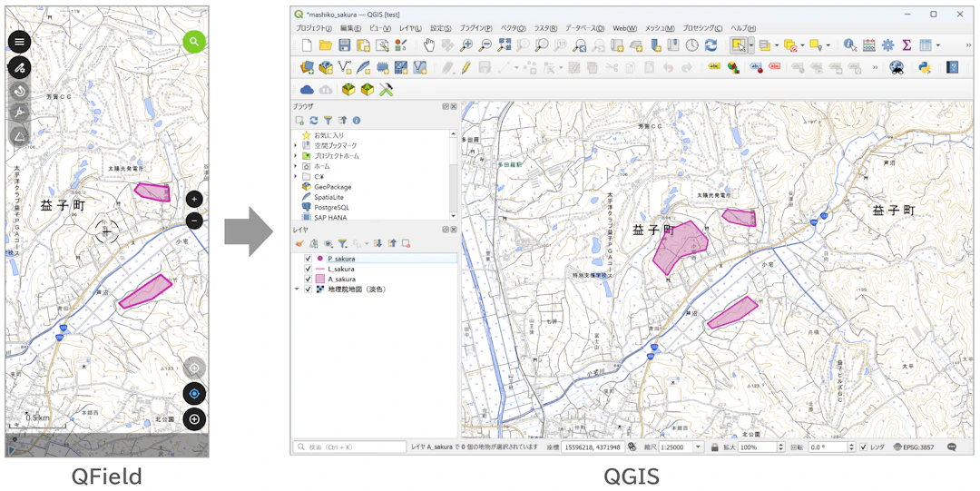Select the Pan Map hand tool
The image size is (980, 491).
[x=428, y=44]
